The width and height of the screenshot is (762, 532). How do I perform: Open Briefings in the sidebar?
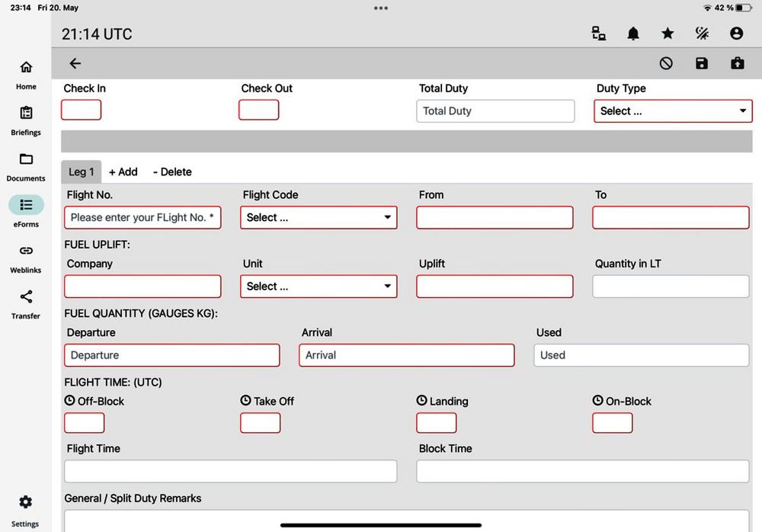coord(26,120)
